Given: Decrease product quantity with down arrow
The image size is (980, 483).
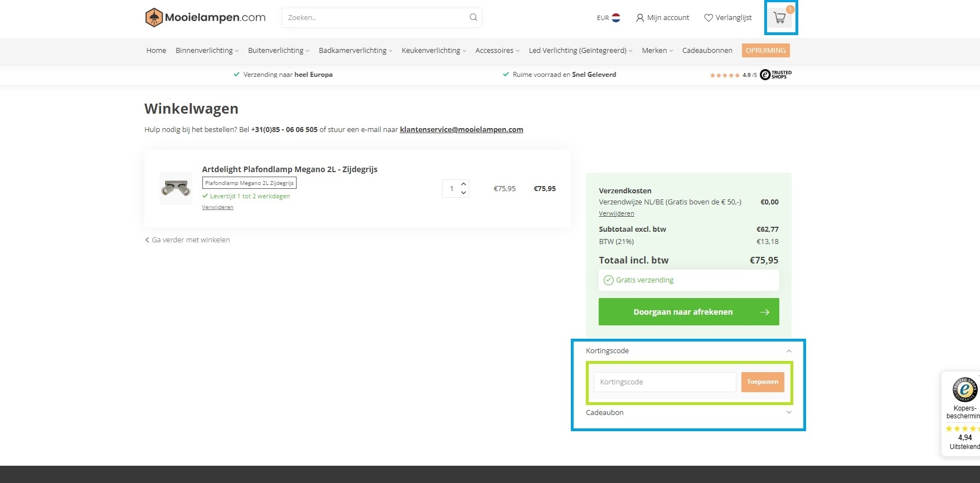Looking at the screenshot, I should (x=463, y=193).
